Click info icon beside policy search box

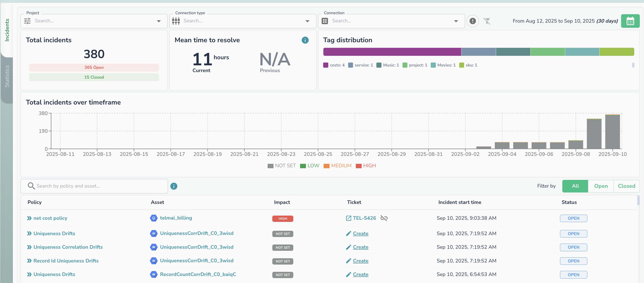click(174, 186)
